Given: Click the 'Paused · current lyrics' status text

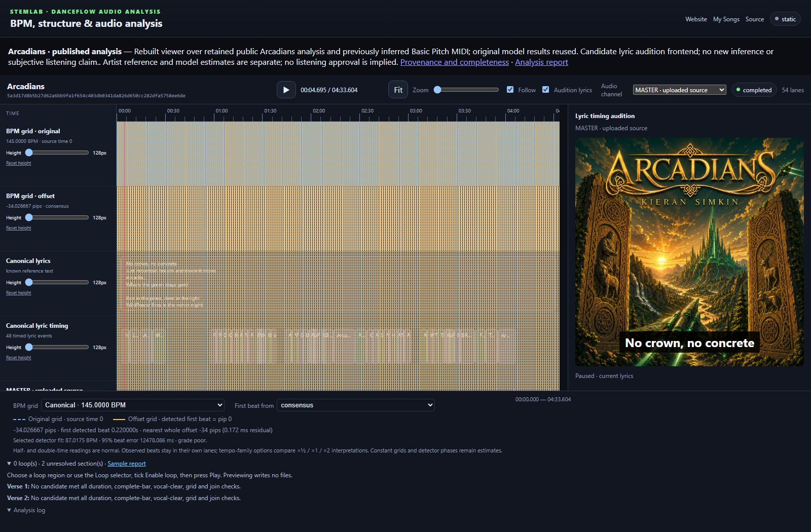Looking at the screenshot, I should tap(604, 376).
